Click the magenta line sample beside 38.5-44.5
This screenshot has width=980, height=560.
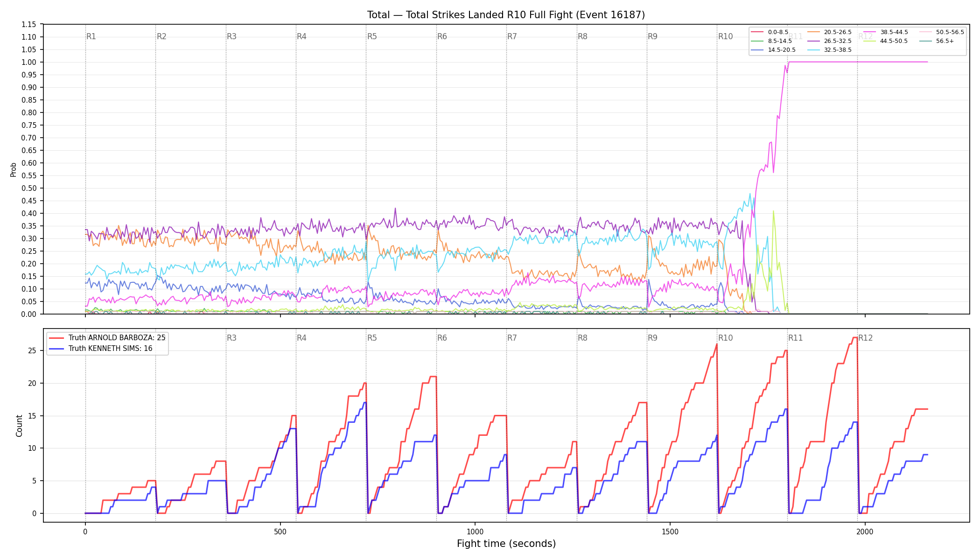(x=870, y=32)
